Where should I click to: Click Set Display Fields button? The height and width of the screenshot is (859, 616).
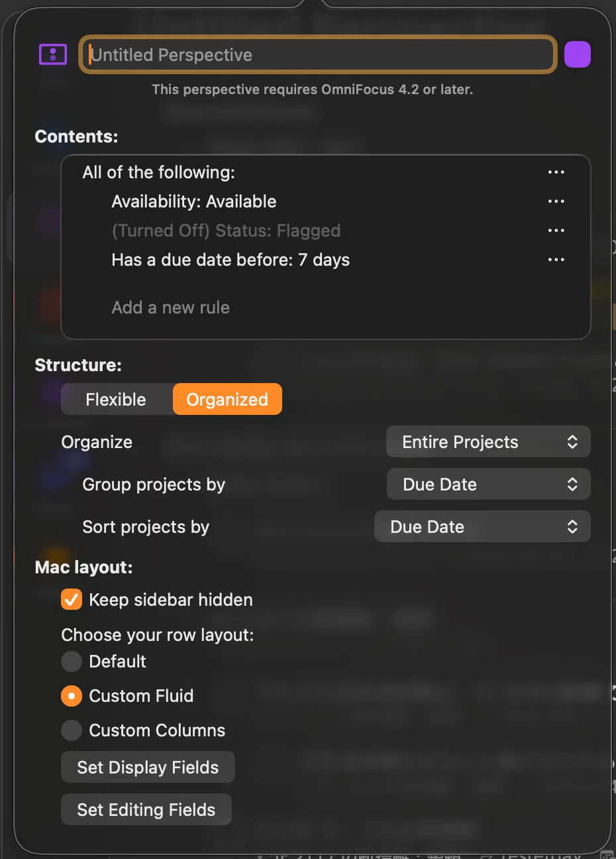coord(148,768)
